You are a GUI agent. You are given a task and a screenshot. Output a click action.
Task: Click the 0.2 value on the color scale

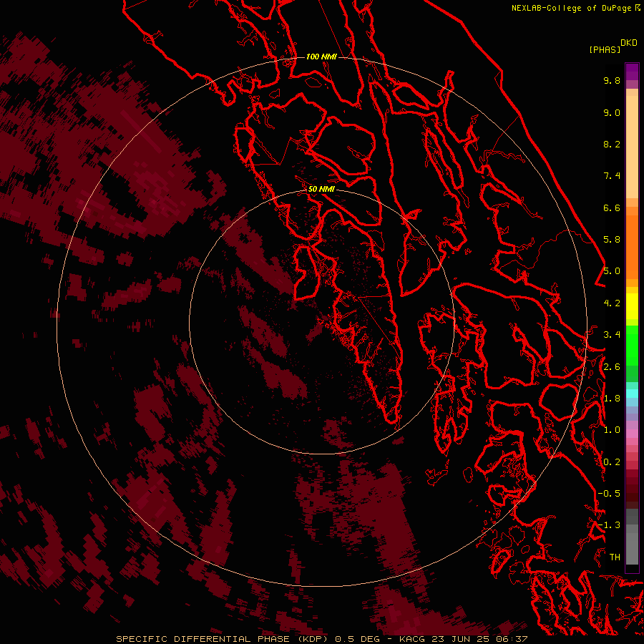coord(612,462)
